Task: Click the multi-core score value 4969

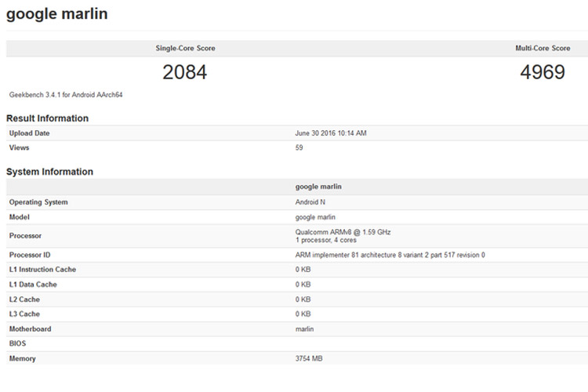Action: pyautogui.click(x=542, y=73)
